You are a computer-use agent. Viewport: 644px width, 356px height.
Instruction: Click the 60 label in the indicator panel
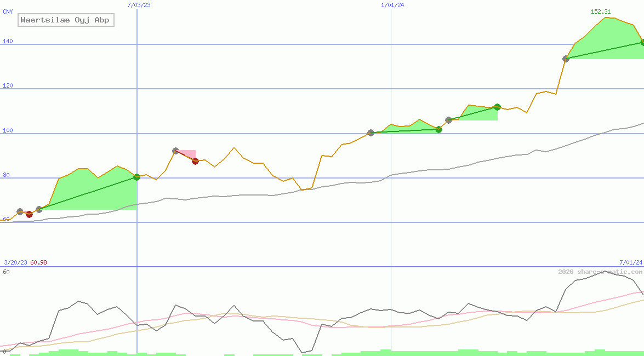click(6, 272)
